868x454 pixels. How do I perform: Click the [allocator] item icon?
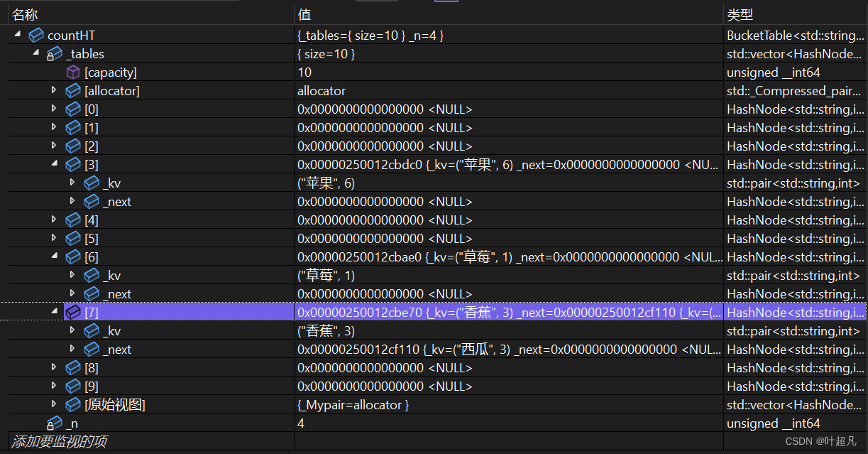coord(73,91)
